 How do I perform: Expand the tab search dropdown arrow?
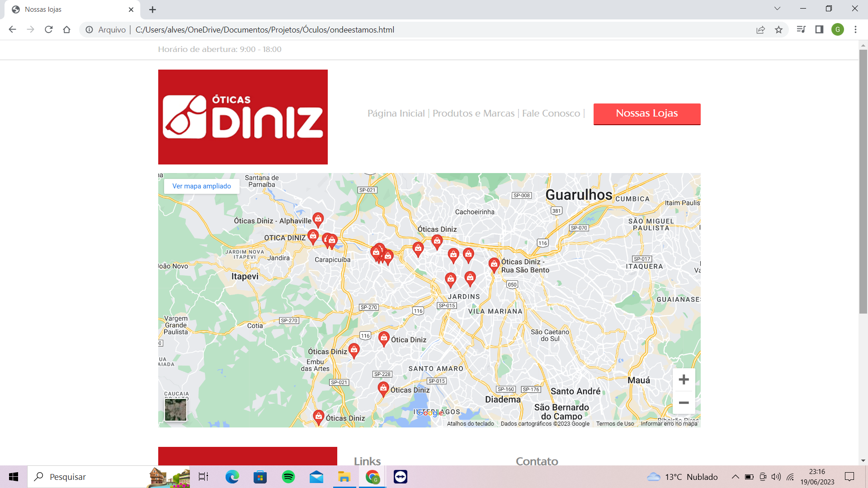[777, 9]
